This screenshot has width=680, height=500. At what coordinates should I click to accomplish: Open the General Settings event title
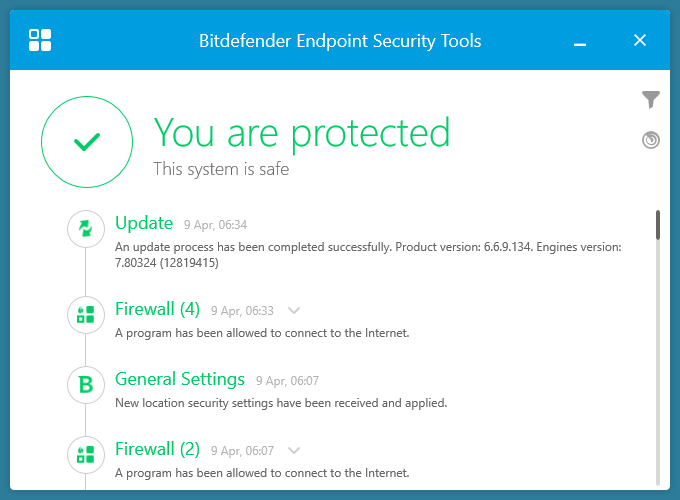[x=180, y=379]
